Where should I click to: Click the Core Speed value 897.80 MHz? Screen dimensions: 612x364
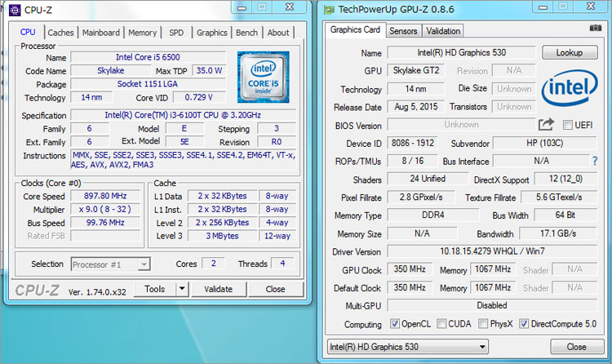point(105,196)
